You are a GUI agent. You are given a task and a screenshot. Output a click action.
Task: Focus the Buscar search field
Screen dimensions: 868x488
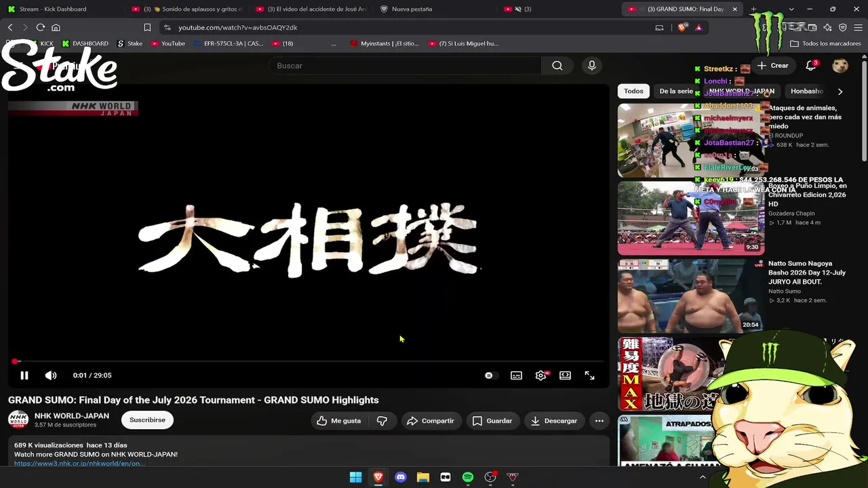405,66
